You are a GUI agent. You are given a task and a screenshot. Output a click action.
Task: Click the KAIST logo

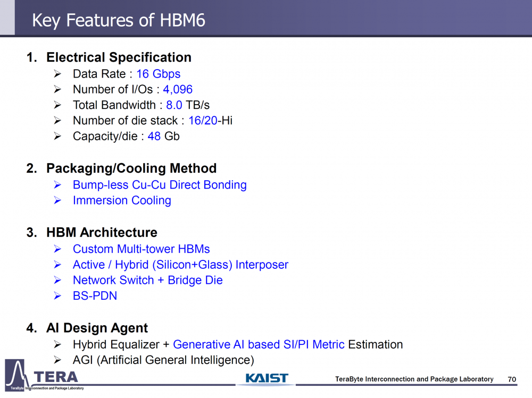click(267, 378)
